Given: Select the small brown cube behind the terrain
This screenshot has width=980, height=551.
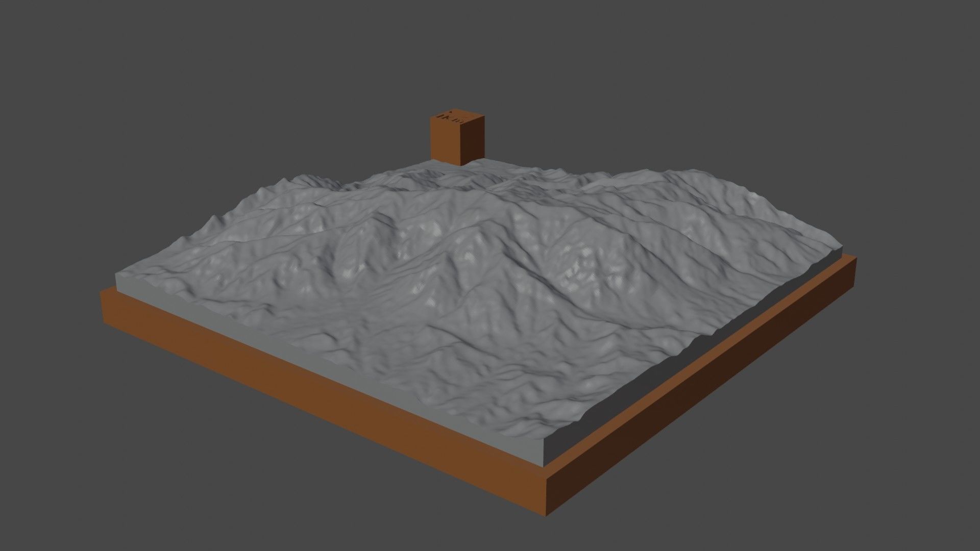Looking at the screenshot, I should tap(457, 137).
